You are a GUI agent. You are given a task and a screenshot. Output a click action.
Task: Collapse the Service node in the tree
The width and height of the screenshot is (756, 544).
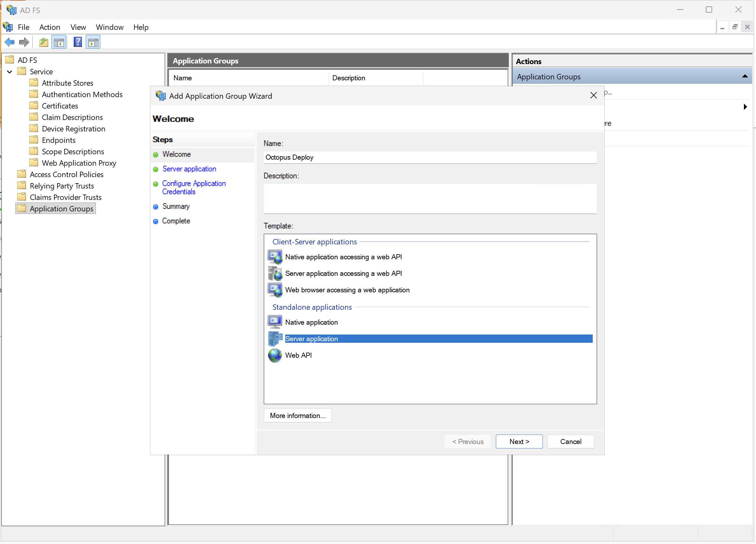pyautogui.click(x=9, y=71)
